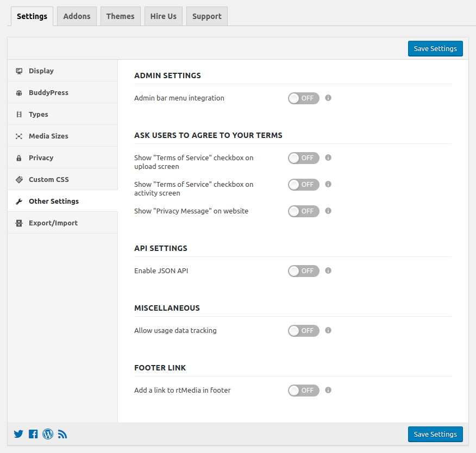476x453 pixels.
Task: Switch to the Addons tab
Action: 77,16
